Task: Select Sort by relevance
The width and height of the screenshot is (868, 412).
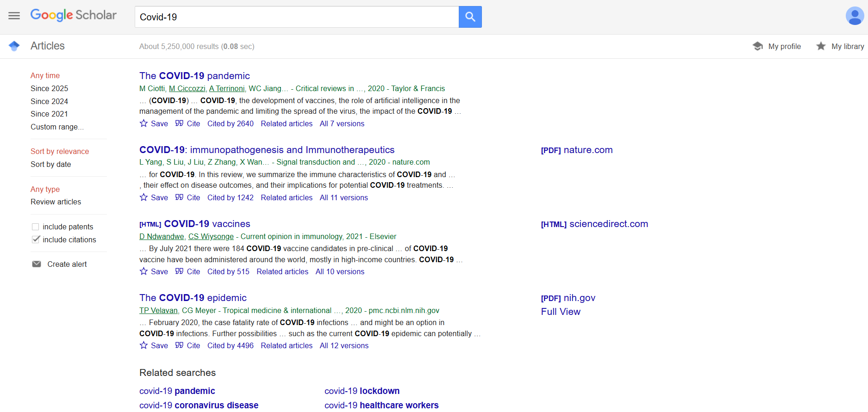Action: tap(60, 151)
